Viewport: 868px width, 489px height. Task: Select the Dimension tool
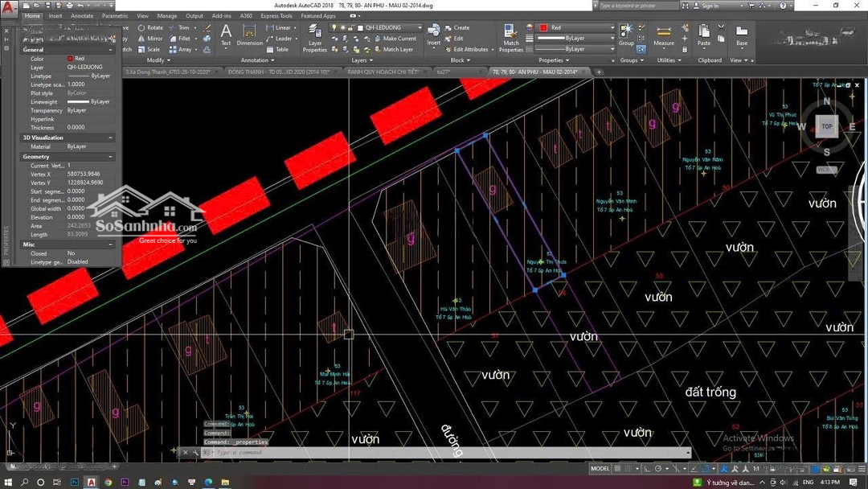[249, 35]
